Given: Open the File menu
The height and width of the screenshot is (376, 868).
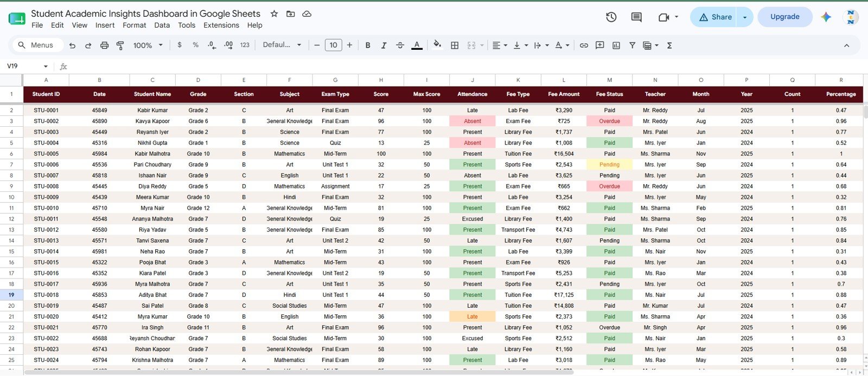Looking at the screenshot, I should [x=37, y=25].
